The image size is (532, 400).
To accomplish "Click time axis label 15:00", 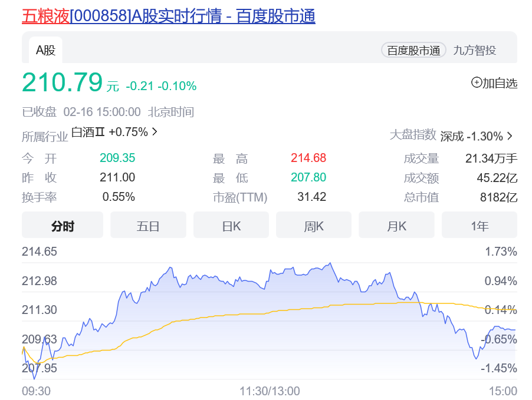I will tap(503, 391).
